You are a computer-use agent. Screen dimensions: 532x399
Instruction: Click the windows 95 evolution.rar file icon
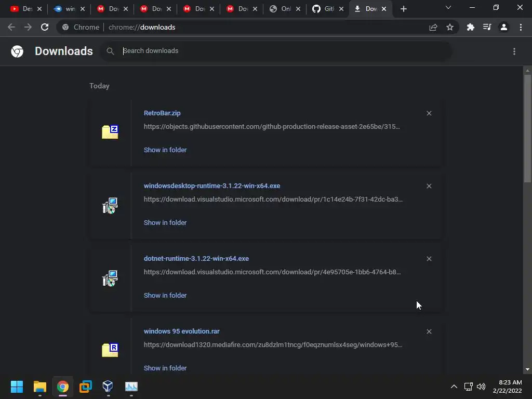tap(110, 350)
